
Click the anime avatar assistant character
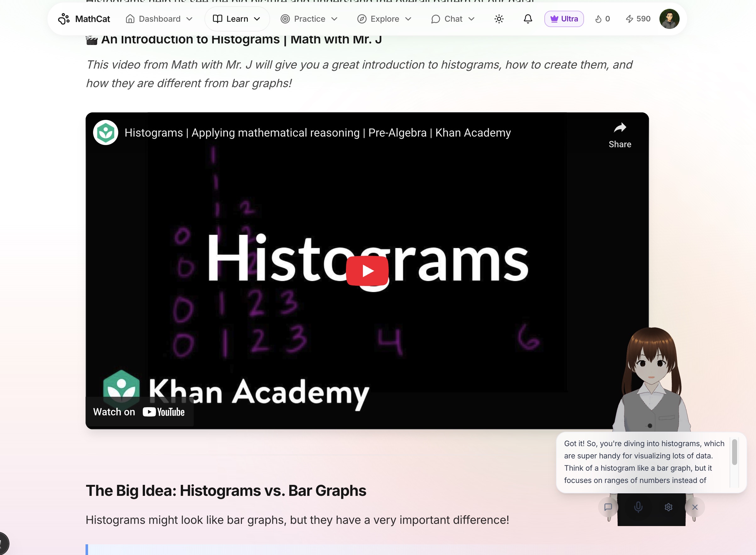(651, 380)
